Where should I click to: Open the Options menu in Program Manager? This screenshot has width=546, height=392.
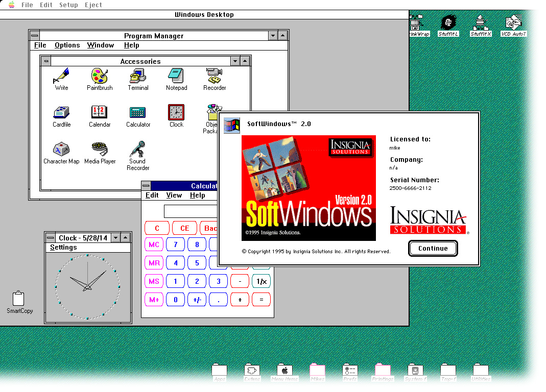[67, 45]
